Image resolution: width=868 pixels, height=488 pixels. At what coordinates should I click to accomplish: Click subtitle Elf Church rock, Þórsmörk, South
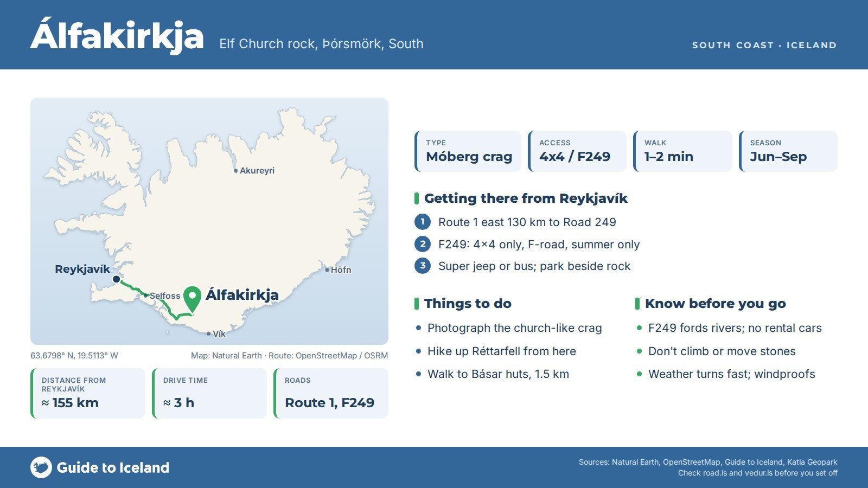(321, 44)
